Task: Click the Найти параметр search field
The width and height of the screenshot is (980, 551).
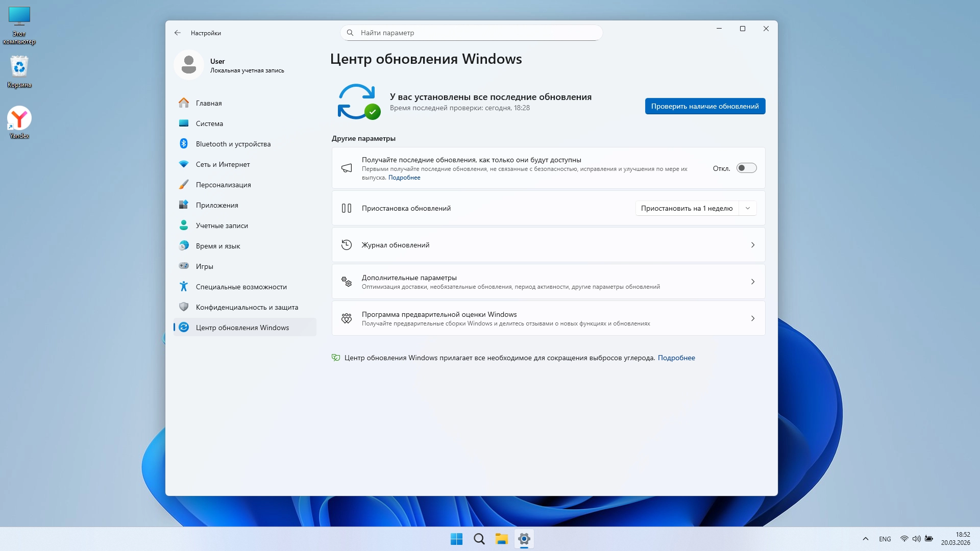Action: point(471,33)
